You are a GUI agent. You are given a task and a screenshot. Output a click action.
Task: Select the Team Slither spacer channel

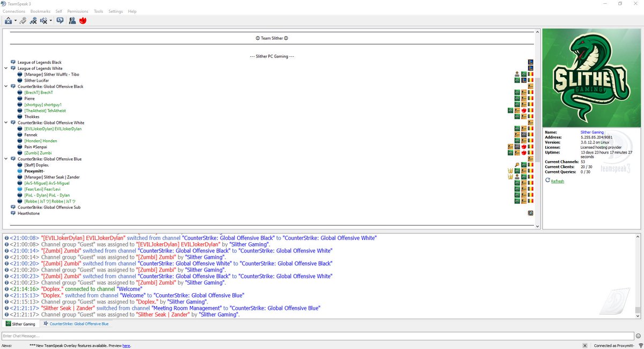[272, 38]
